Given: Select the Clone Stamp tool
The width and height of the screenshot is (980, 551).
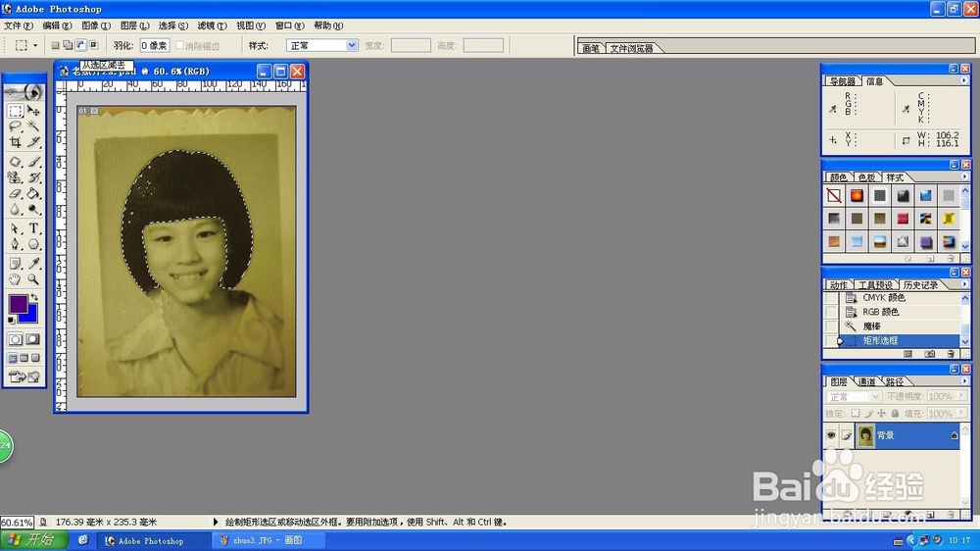Looking at the screenshot, I should tap(16, 177).
